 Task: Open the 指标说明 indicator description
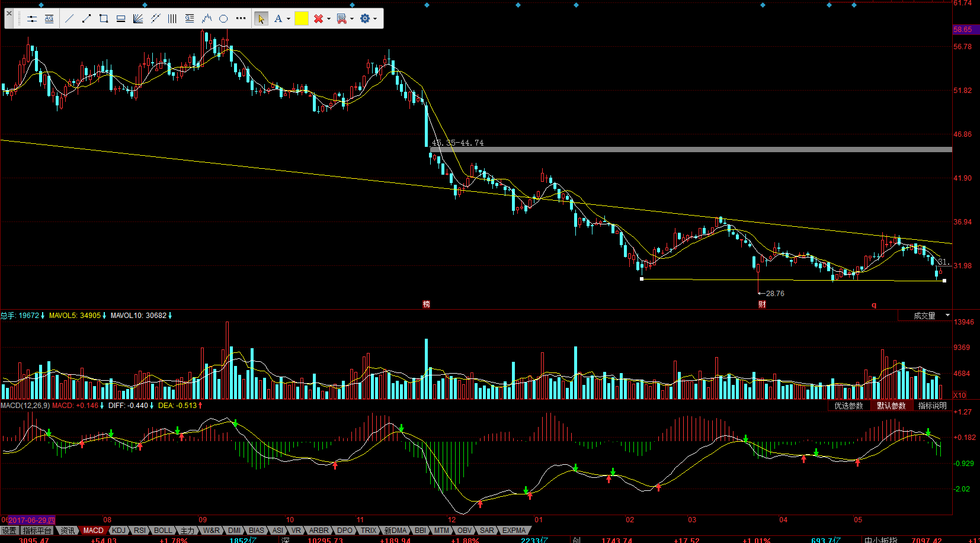(x=932, y=406)
